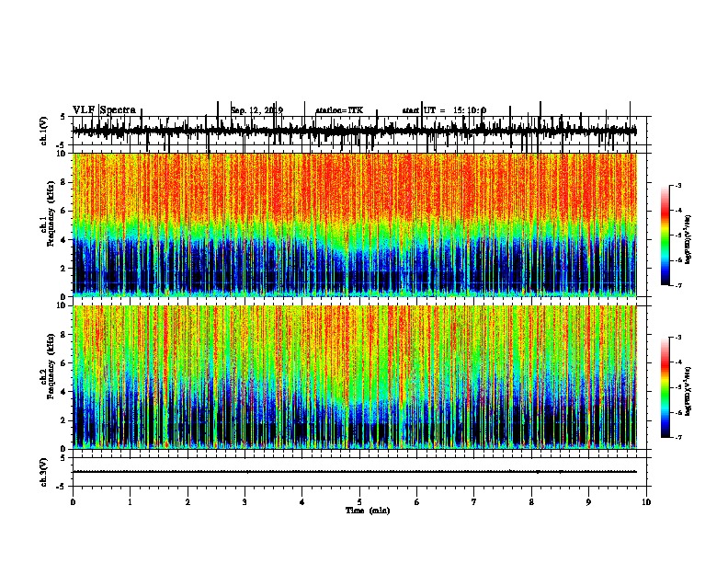Click the ch.1(V) waveform axis label
This screenshot has width=728, height=563.
pyautogui.click(x=43, y=131)
